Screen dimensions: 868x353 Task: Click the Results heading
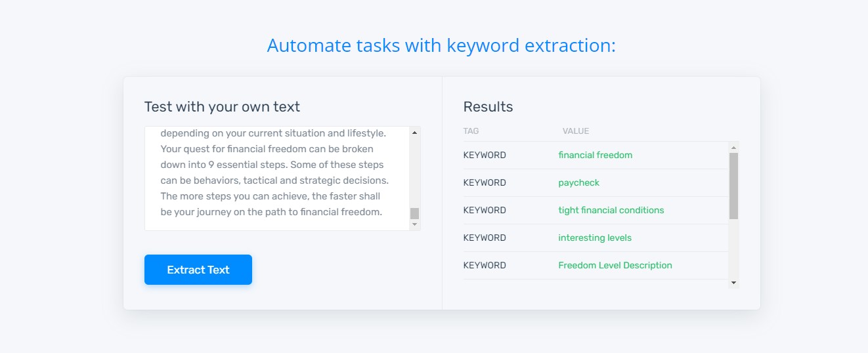pos(488,107)
